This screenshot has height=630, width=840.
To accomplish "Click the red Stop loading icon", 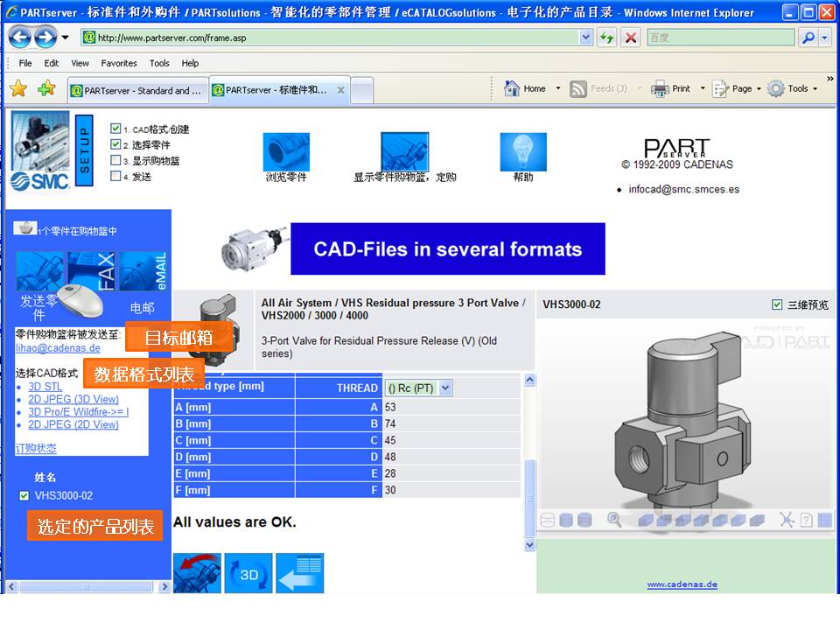I will 631,38.
